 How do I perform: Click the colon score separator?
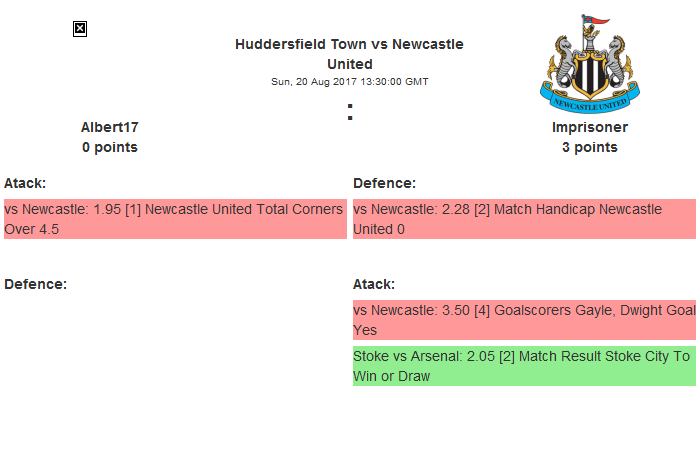pyautogui.click(x=350, y=112)
